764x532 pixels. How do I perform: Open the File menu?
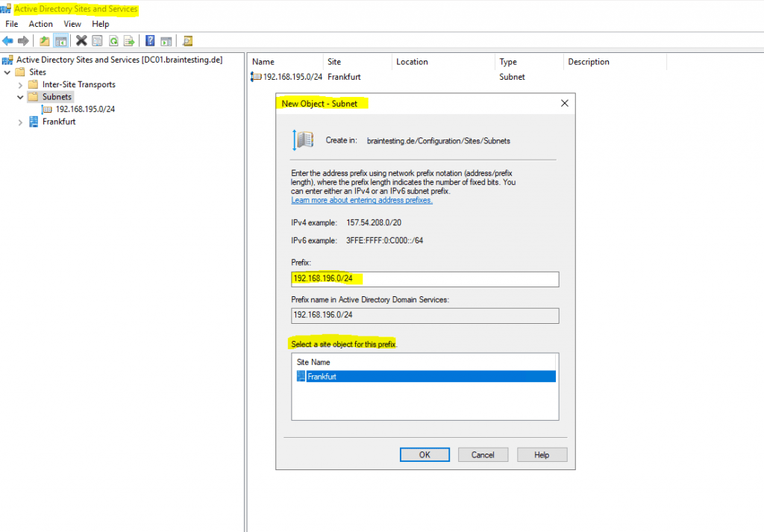click(x=12, y=24)
